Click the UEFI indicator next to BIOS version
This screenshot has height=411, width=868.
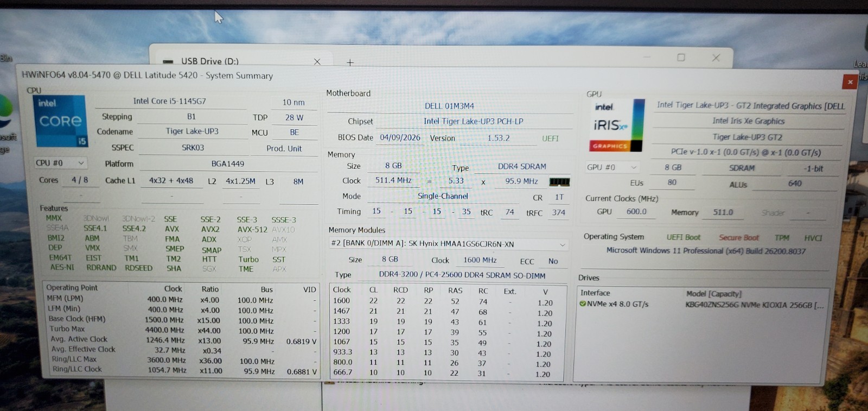(x=550, y=138)
